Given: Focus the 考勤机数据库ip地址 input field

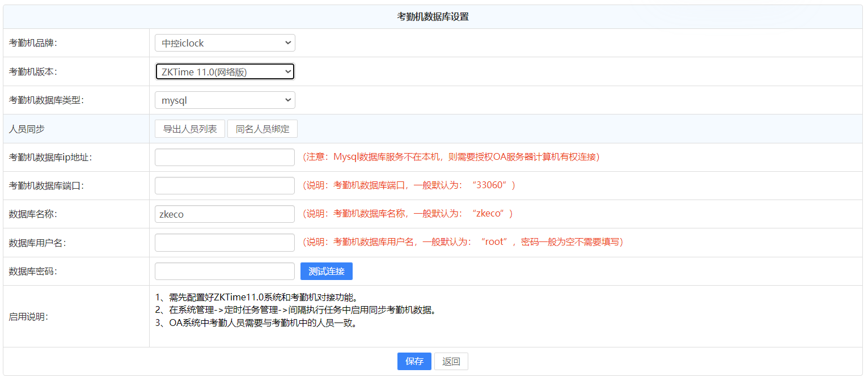Looking at the screenshot, I should pos(225,157).
